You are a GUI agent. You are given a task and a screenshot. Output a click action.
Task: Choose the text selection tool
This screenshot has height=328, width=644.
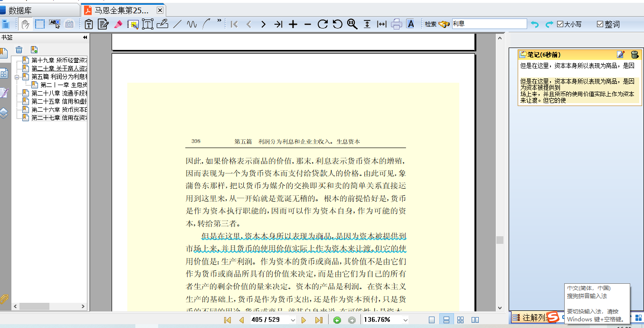click(55, 24)
